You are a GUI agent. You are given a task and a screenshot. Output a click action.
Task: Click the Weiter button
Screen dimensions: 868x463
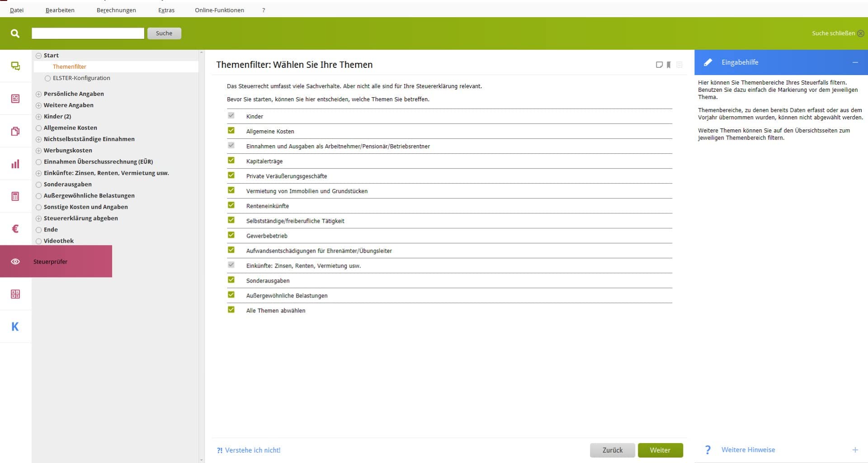[660, 450]
